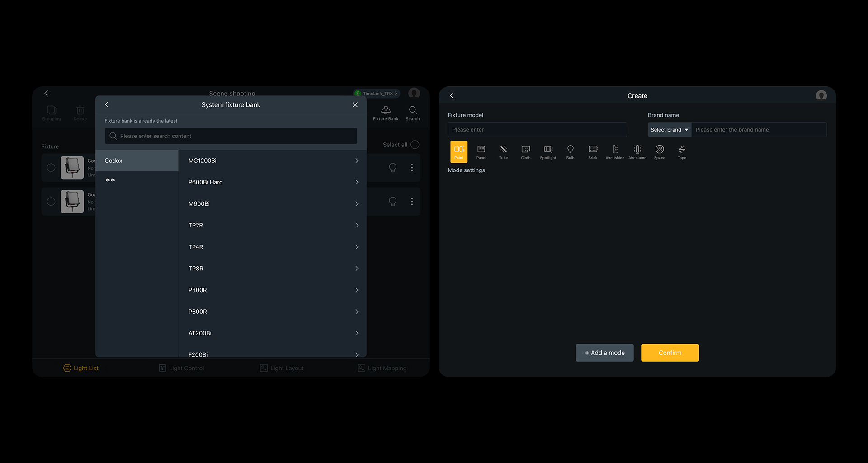Select the first fixture's radio button
Screen dimensions: 868x463
[x=51, y=168]
